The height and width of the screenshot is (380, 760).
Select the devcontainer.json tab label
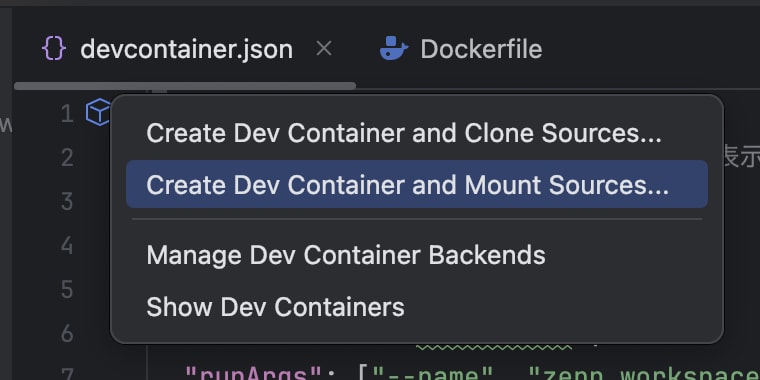tap(187, 49)
